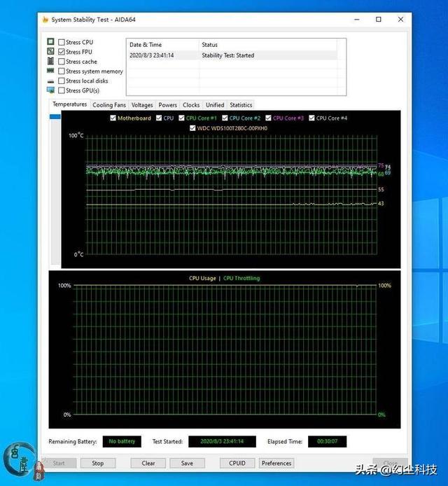
Task: Click the cache chip icon beside Stress cache
Action: (x=50, y=61)
